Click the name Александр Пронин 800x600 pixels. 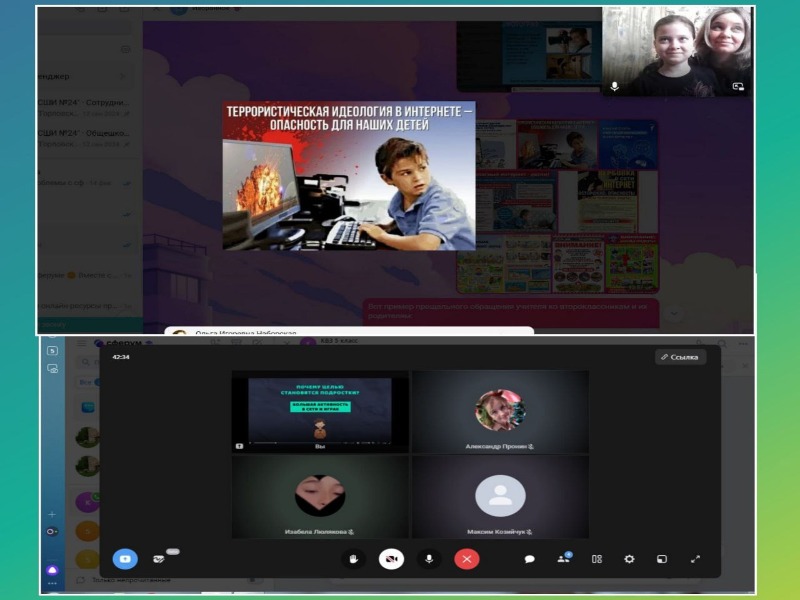pyautogui.click(x=496, y=446)
